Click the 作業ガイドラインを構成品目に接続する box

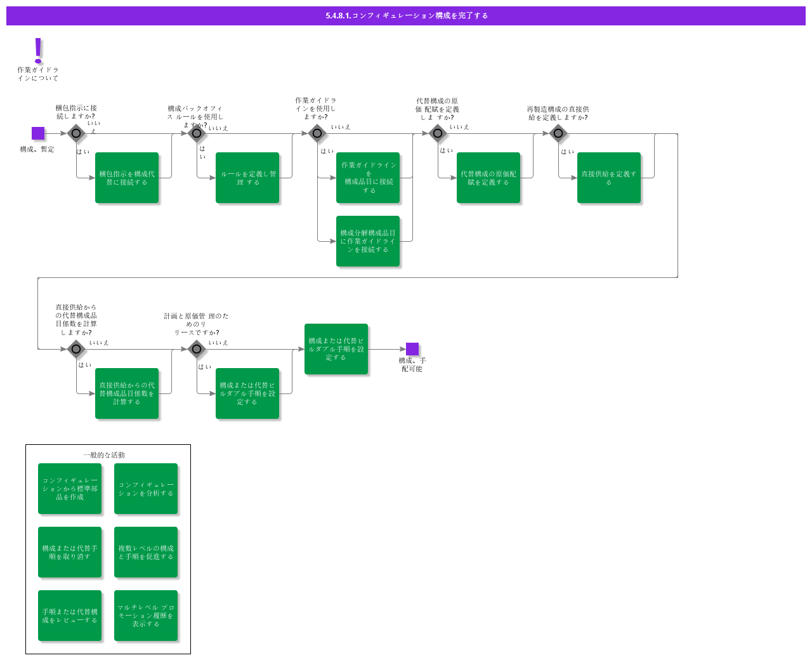pos(368,178)
